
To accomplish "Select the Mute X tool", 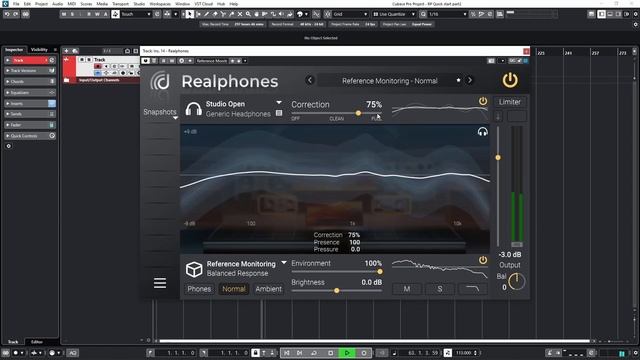I will pos(240,14).
